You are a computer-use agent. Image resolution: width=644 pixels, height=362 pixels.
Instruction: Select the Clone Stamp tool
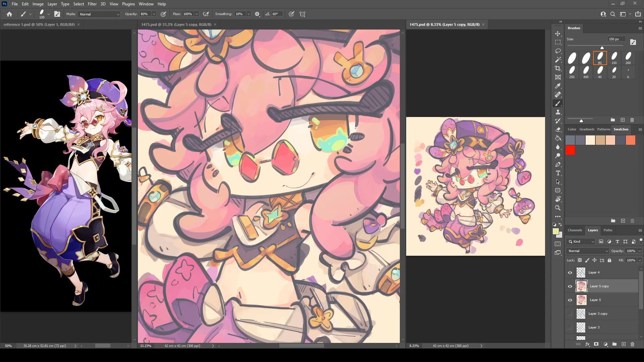[x=558, y=112]
